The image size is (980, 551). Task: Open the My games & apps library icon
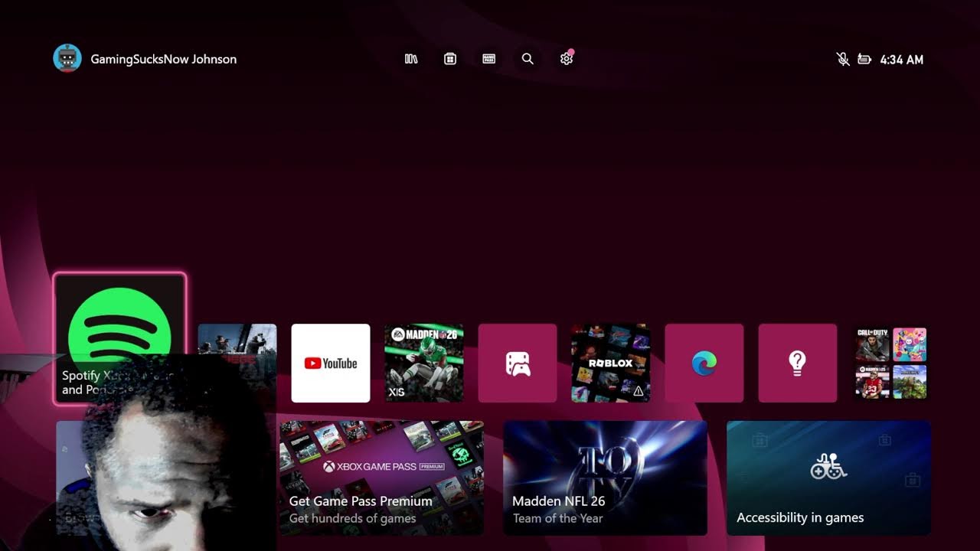[x=411, y=59]
